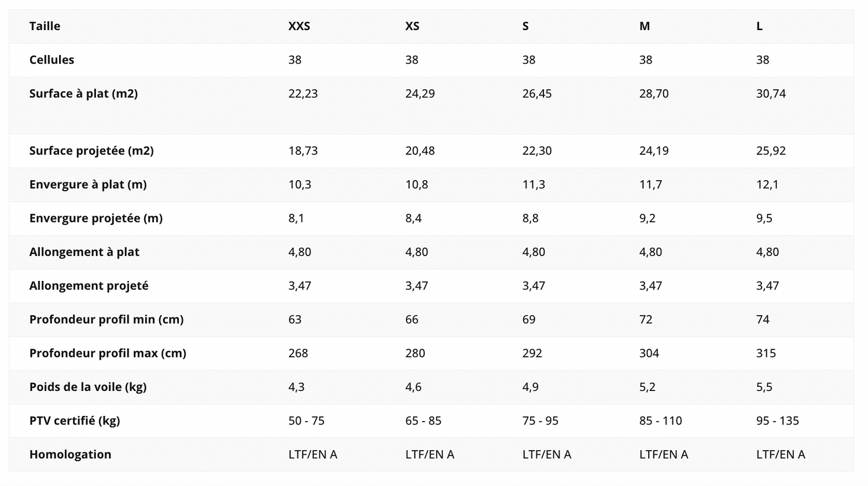Click the 'Taille' header label
868x486 pixels.
point(45,26)
